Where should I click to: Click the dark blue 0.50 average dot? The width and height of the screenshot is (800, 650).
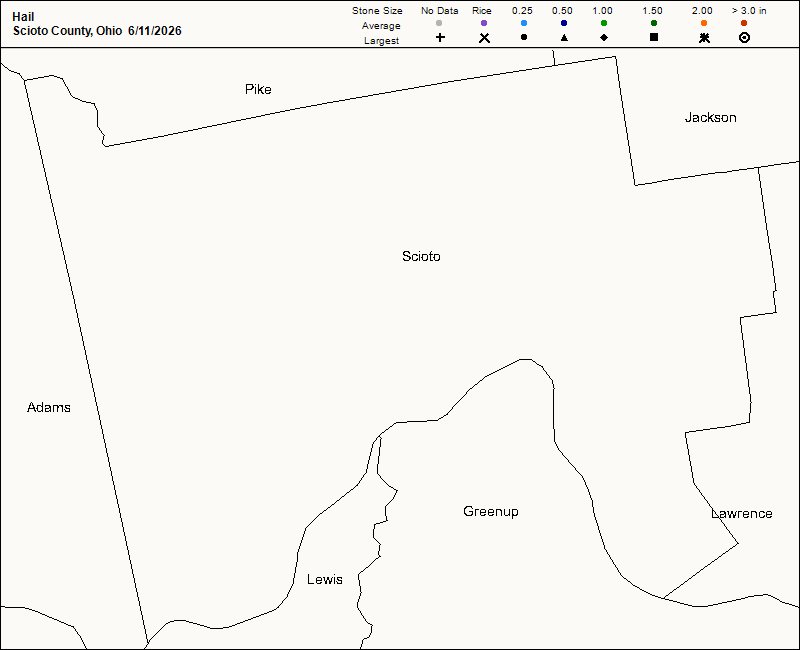(x=564, y=23)
